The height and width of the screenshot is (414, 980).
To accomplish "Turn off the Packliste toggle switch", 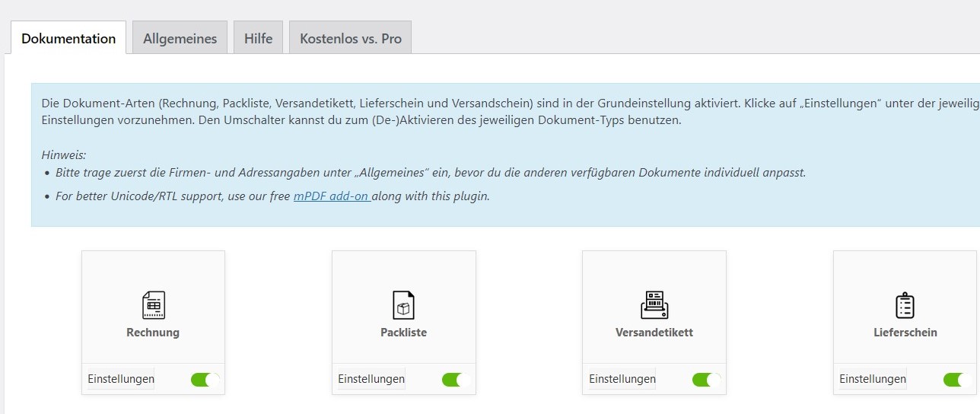I will [x=456, y=379].
